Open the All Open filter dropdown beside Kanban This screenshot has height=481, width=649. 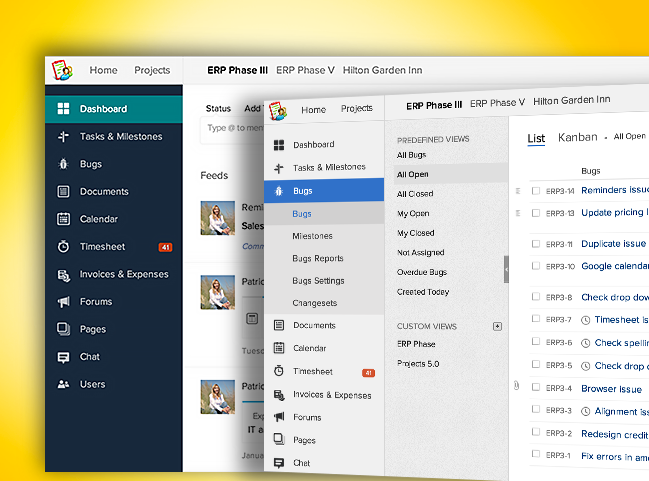click(630, 136)
